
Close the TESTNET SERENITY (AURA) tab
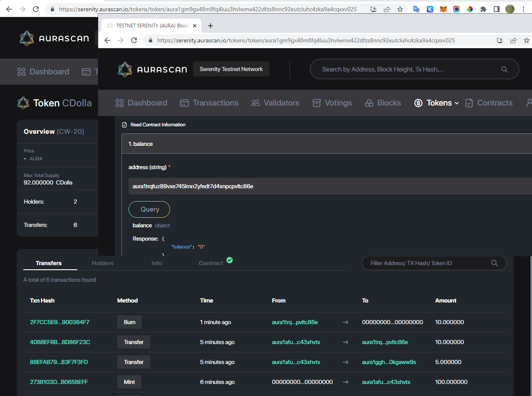coord(195,26)
